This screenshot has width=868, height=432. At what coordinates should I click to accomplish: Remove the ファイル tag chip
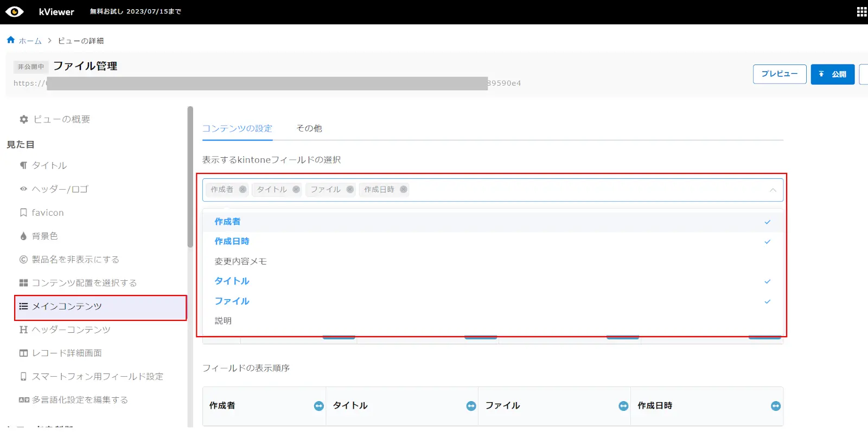coord(350,189)
